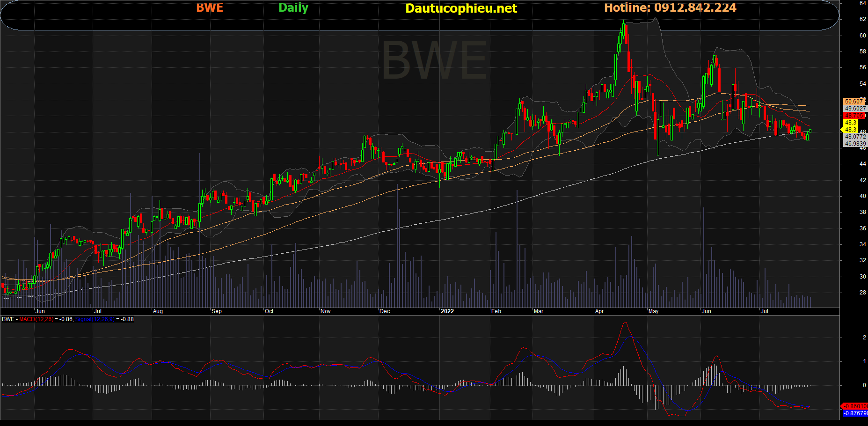The width and height of the screenshot is (868, 426).
Task: Click the green Daily timeframe label
Action: 293,7
